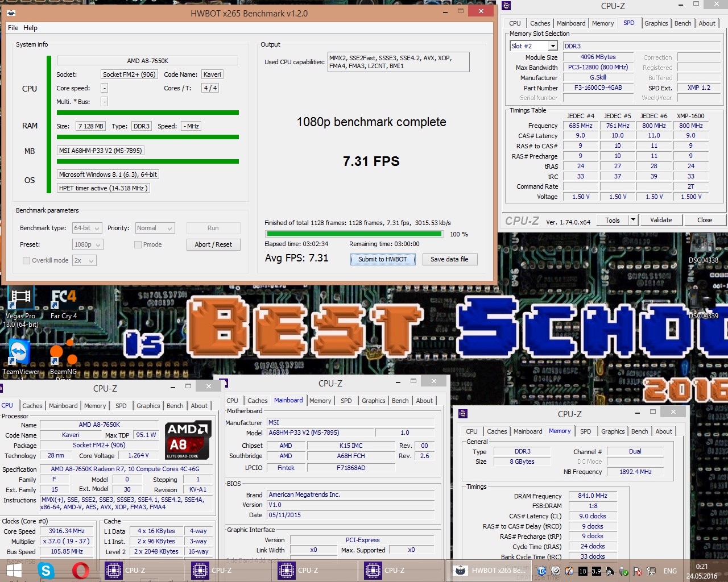Open the Overkill 2x multiplier dropdown
728x582 pixels.
click(84, 260)
